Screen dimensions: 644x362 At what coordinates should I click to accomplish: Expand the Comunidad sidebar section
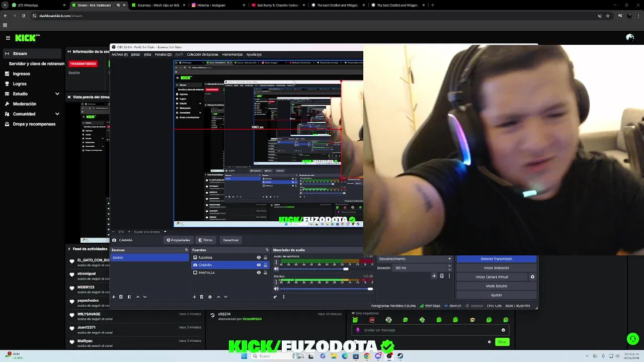click(57, 114)
